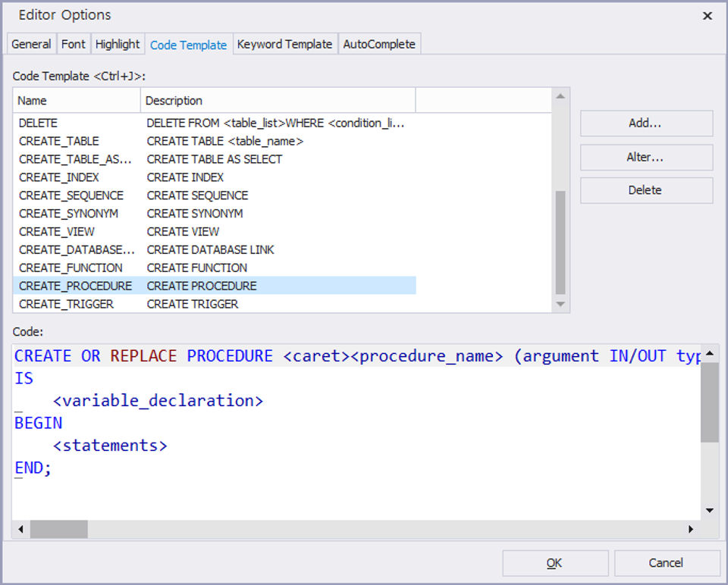Click the IS keyword in code
Screen dimensions: 728x585
click(24, 378)
